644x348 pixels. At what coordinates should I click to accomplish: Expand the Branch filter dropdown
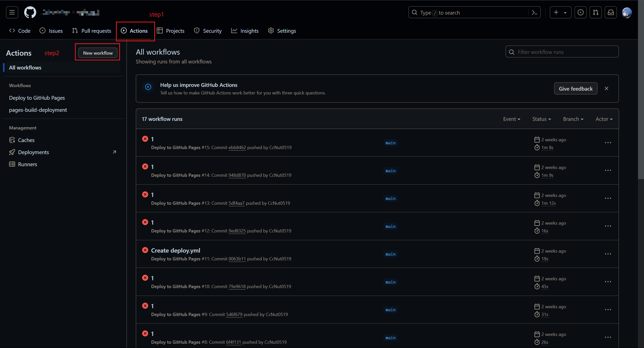point(573,119)
